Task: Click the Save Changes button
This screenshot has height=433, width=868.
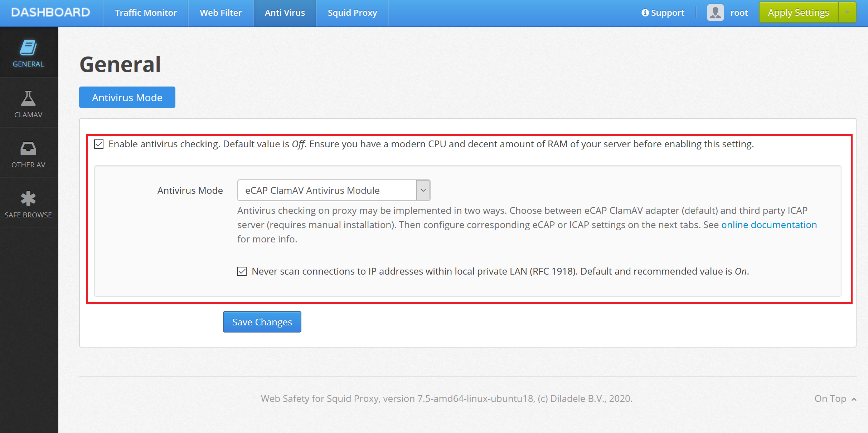Action: [262, 322]
